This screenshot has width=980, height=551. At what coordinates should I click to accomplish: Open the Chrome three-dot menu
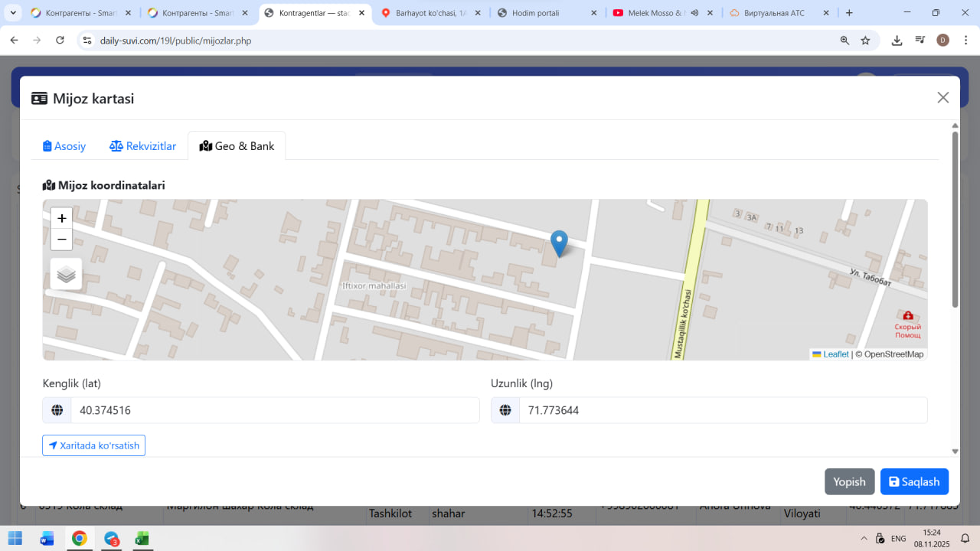[965, 41]
